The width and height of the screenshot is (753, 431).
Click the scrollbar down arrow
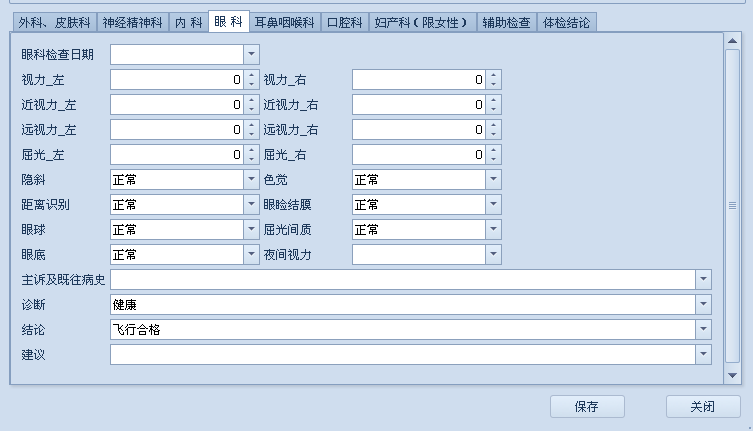pyautogui.click(x=732, y=375)
